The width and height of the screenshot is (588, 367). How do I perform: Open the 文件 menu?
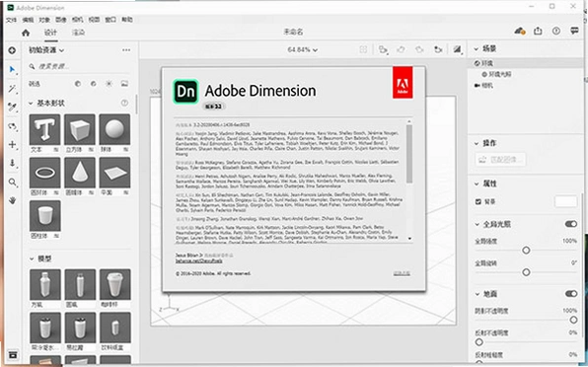click(11, 20)
